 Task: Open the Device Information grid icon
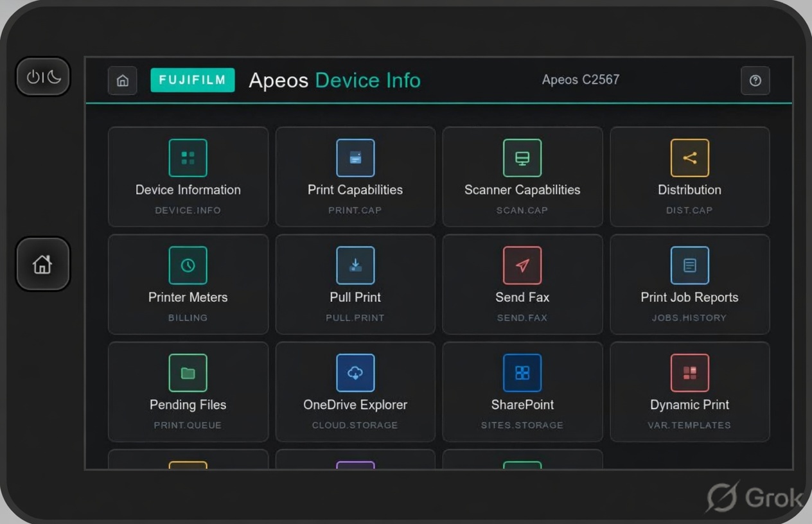(x=188, y=158)
